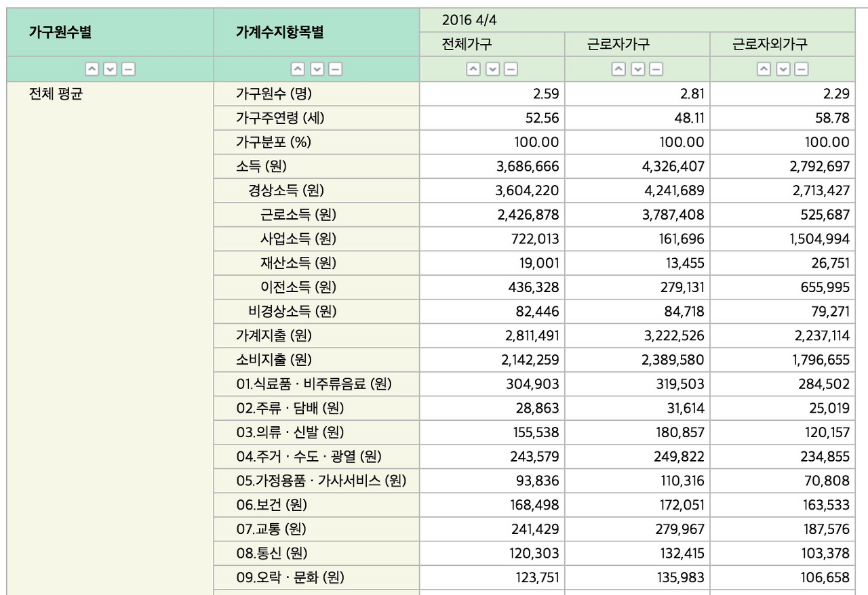The image size is (868, 595).
Task: Select the 19,001 value cell
Action: point(492,263)
